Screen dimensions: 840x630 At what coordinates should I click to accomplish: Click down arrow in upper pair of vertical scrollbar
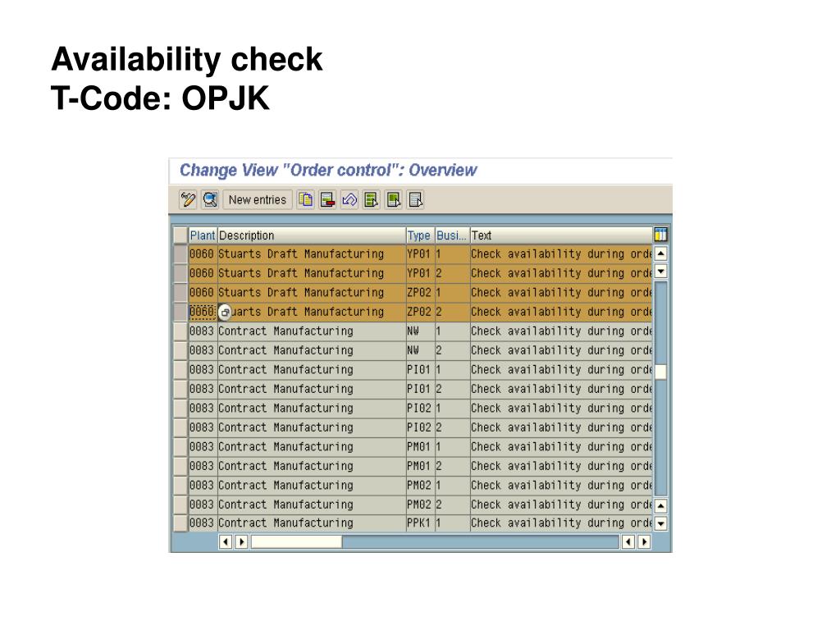click(661, 271)
